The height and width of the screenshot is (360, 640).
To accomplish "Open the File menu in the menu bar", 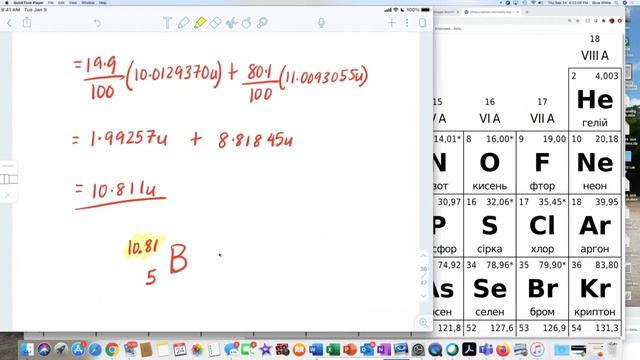I will pyautogui.click(x=51, y=2).
